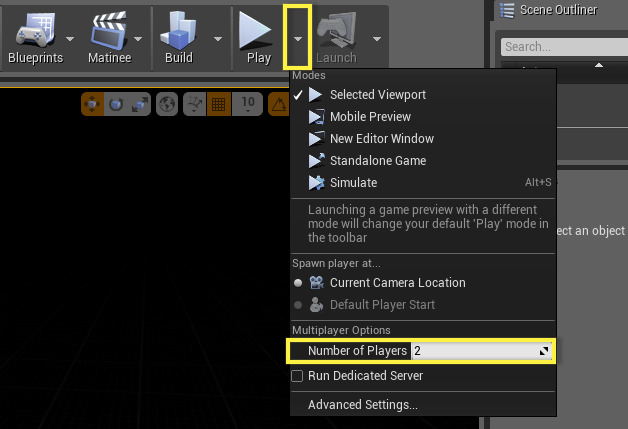Viewport: 628px width, 429px height.
Task: Open Advanced Settings from Play menu
Action: point(362,405)
